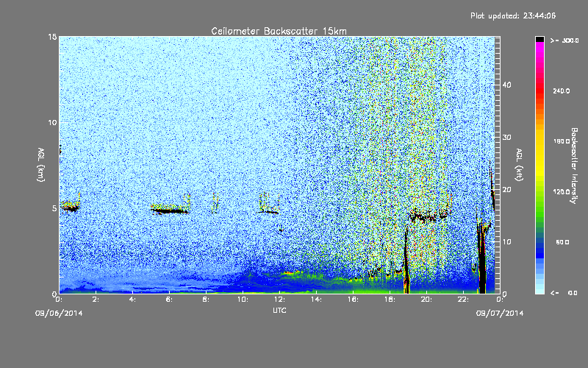Click the UTC x-axis label
The height and width of the screenshot is (368, 588).
click(x=279, y=310)
